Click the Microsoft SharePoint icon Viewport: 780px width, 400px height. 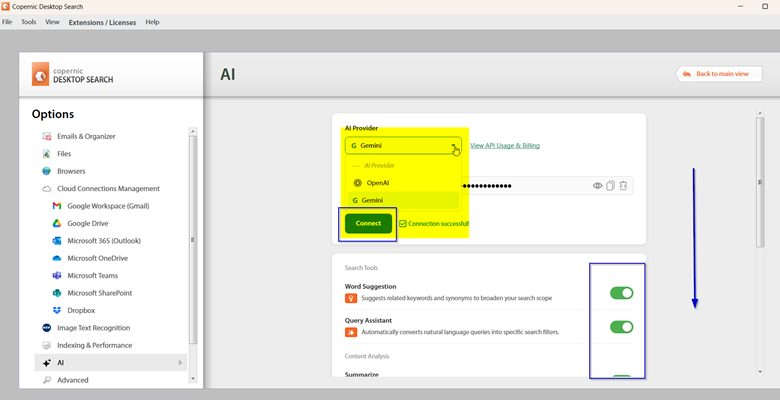[57, 293]
